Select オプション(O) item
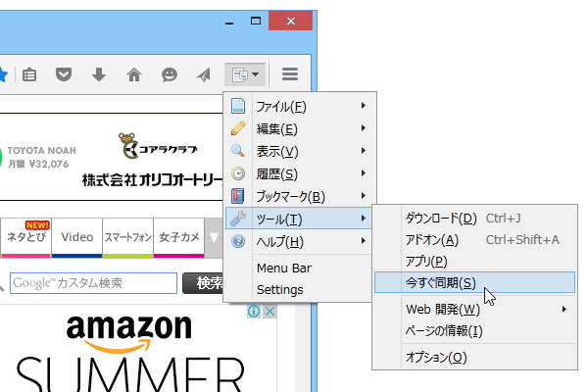588x392 pixels. [x=474, y=357]
